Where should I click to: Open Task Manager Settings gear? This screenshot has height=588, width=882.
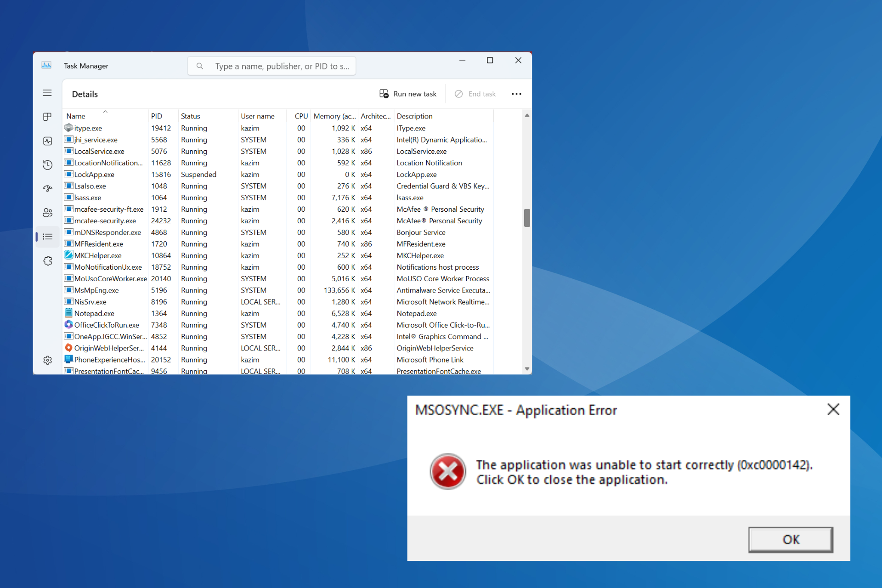click(x=47, y=360)
